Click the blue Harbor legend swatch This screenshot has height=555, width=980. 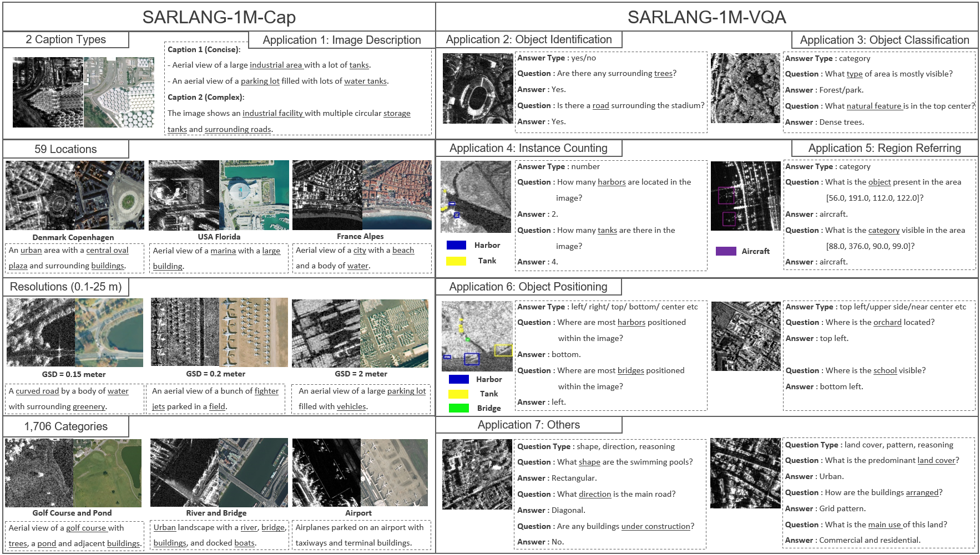click(x=456, y=245)
